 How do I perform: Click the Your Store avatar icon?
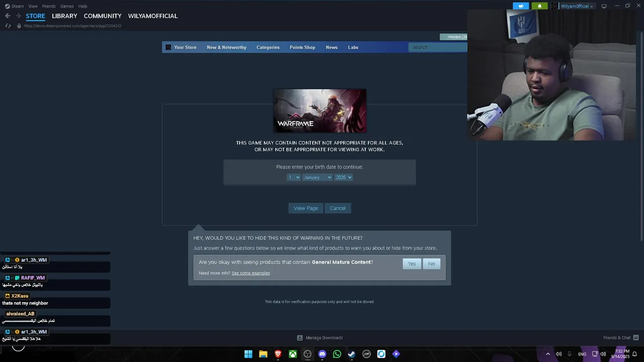click(169, 47)
